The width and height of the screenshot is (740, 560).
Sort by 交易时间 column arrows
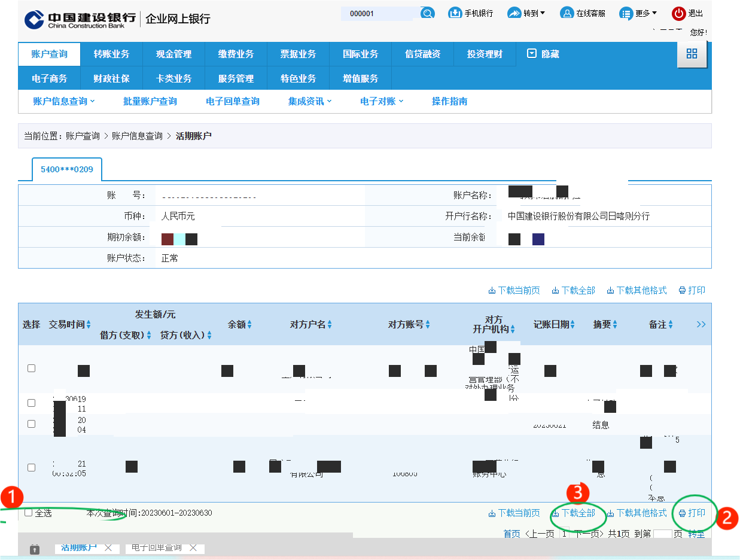pyautogui.click(x=89, y=325)
